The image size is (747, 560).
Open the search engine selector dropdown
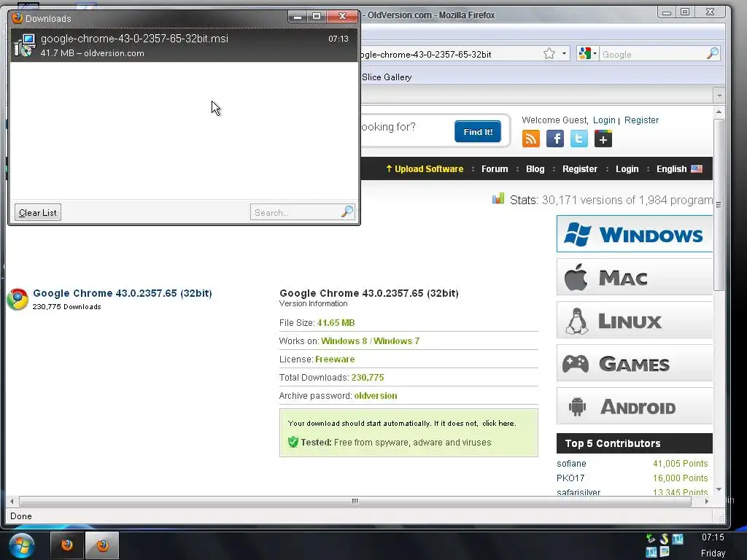587,54
